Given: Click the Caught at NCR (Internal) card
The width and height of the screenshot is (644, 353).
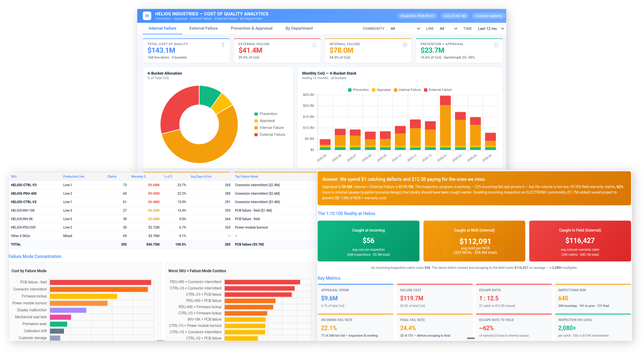Looking at the screenshot, I should 474,241.
